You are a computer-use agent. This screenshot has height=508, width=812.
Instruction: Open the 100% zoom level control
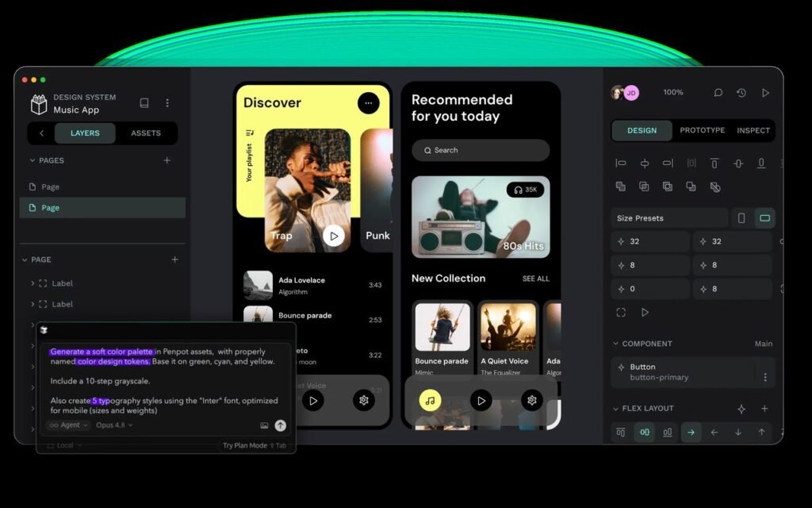point(673,92)
